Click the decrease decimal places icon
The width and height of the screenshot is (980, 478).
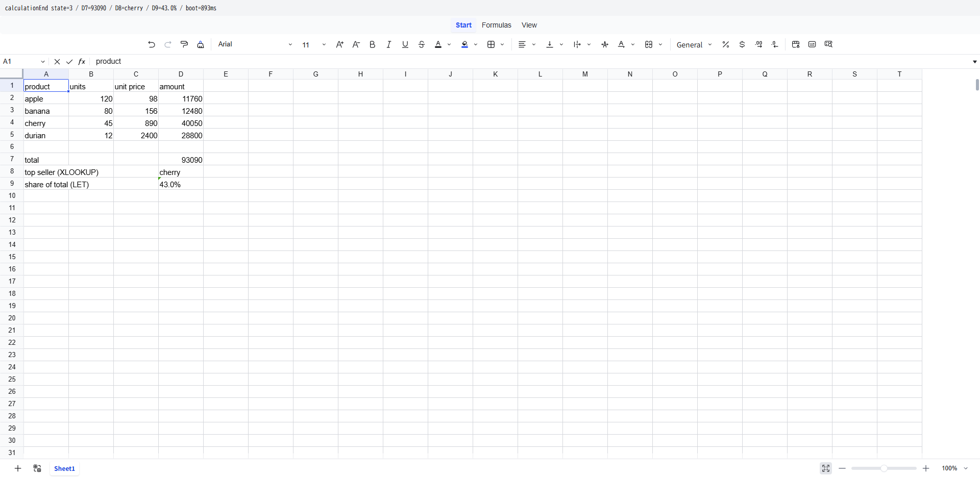click(x=775, y=44)
